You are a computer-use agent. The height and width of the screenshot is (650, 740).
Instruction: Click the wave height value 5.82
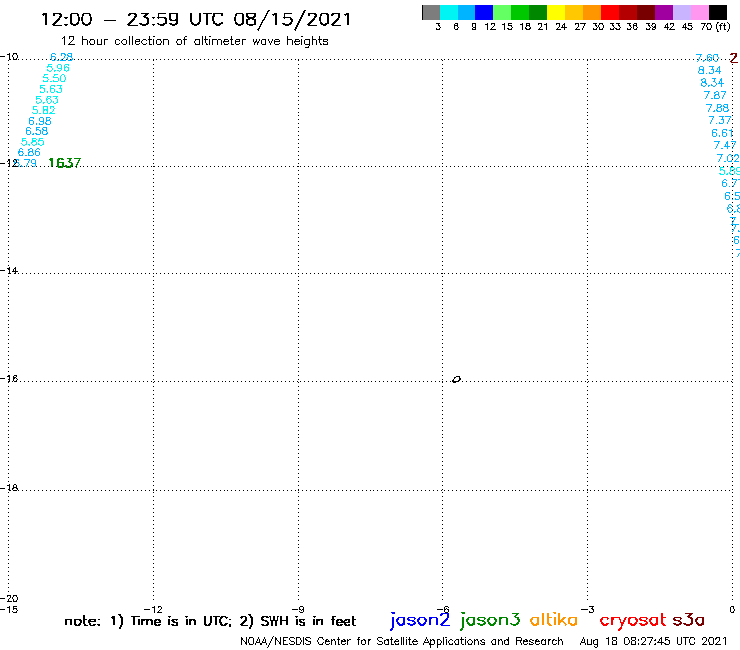pyautogui.click(x=43, y=110)
